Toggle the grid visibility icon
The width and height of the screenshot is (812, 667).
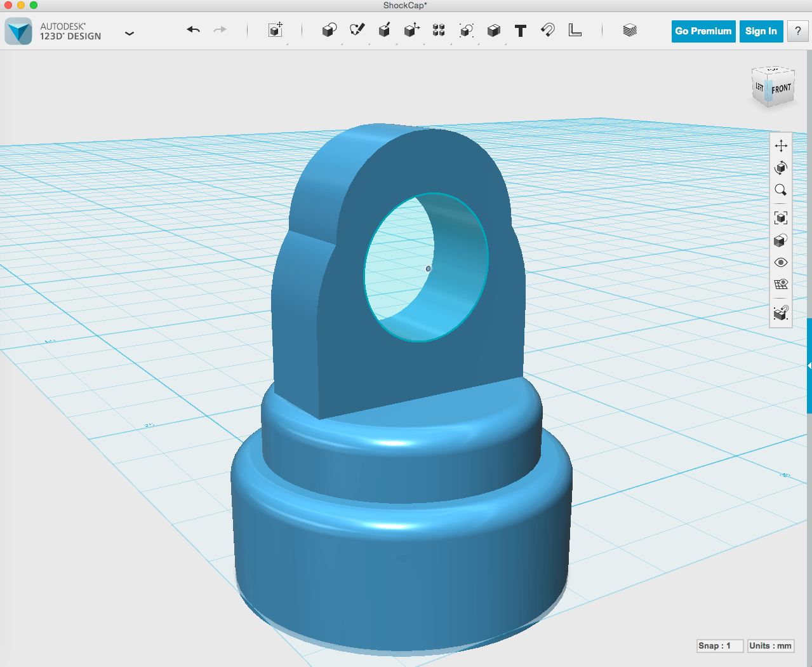click(781, 284)
